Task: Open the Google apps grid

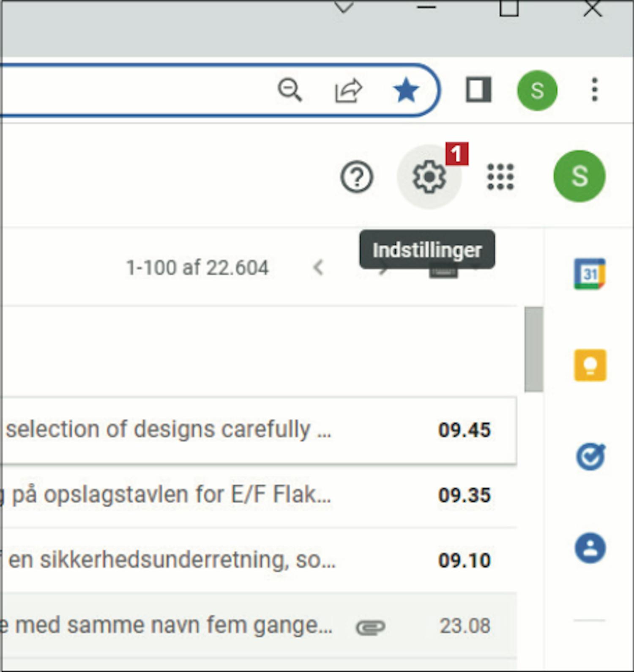Action: pos(500,177)
